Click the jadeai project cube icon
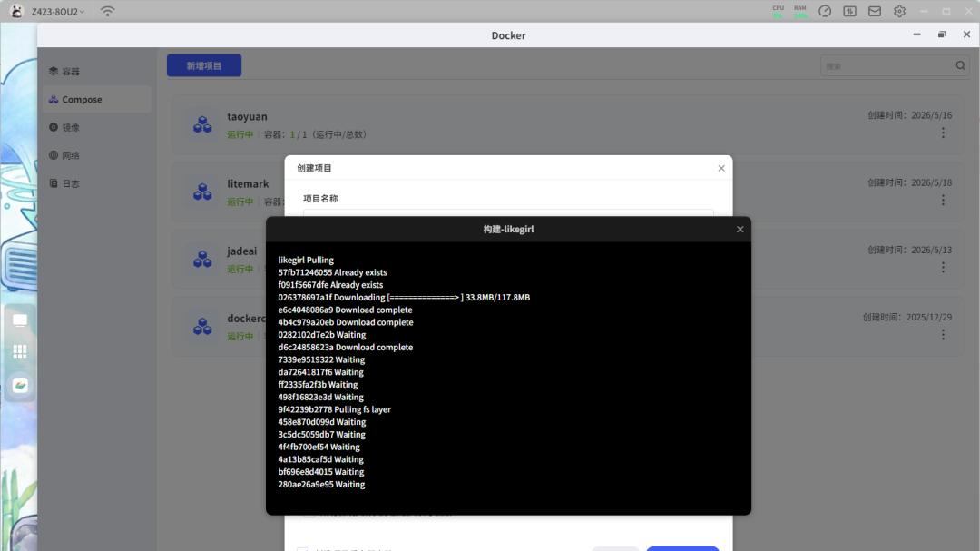Screen dimensions: 980x551 click(x=202, y=259)
